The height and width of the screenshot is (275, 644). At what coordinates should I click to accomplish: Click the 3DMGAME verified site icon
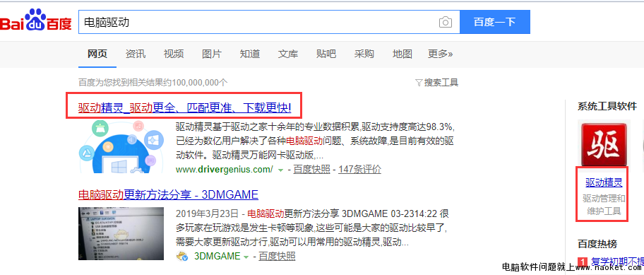coord(182,257)
